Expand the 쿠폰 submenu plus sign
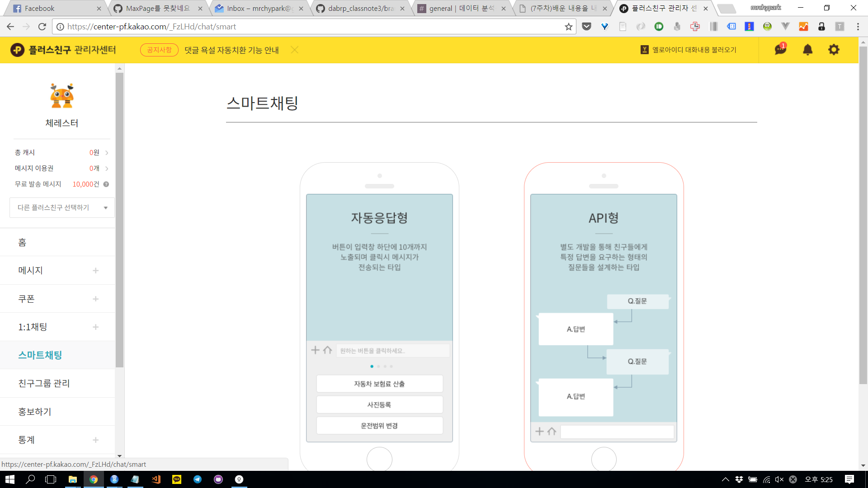This screenshot has width=868, height=488. 95,299
